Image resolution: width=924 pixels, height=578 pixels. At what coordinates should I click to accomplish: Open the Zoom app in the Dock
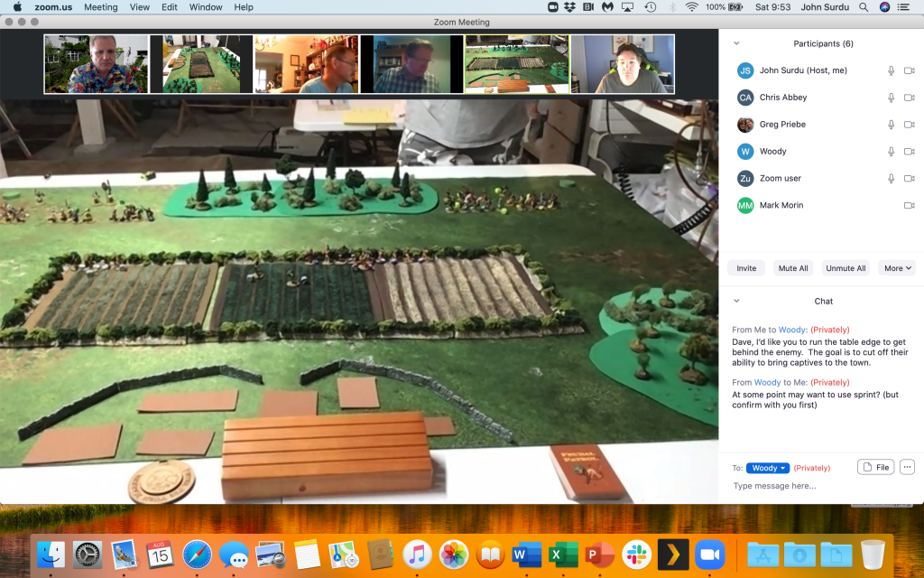tap(710, 554)
